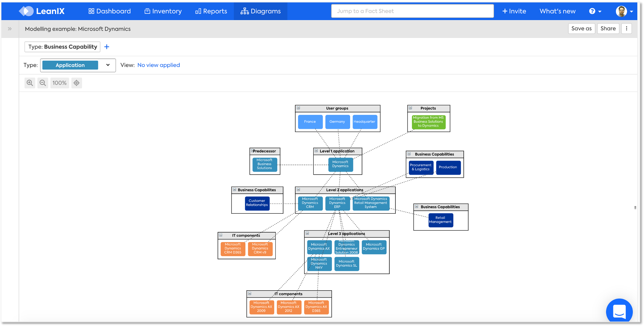Open the help question mark menu

coord(595,11)
